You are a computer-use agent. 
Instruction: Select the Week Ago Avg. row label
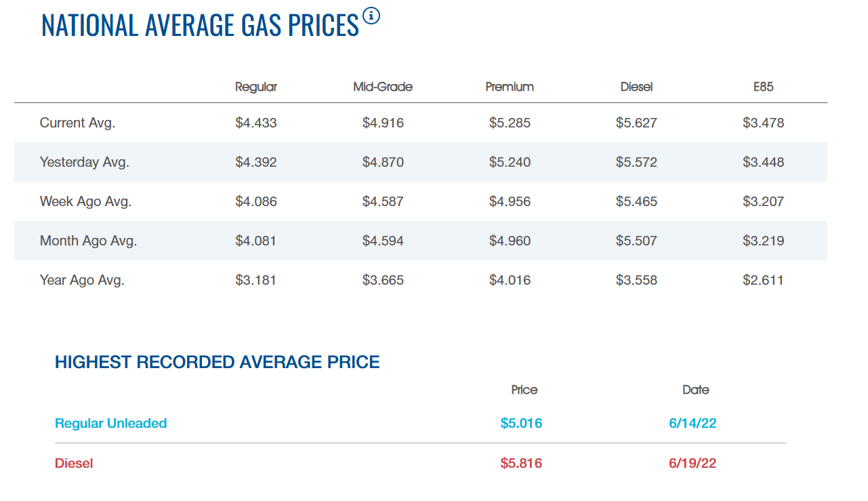[85, 202]
